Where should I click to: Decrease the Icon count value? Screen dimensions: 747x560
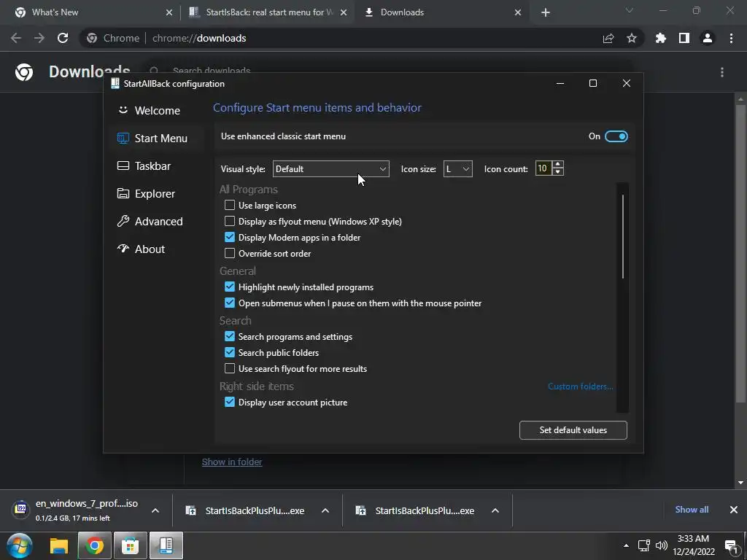click(558, 172)
